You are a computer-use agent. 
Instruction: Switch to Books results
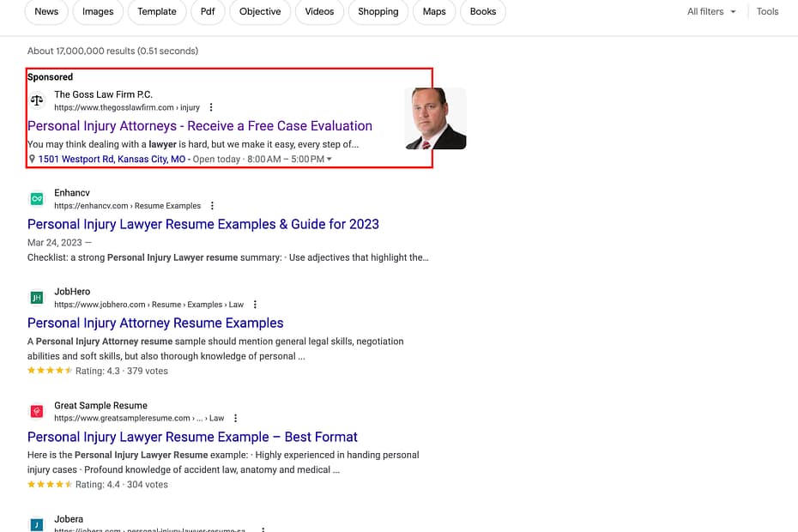483,11
